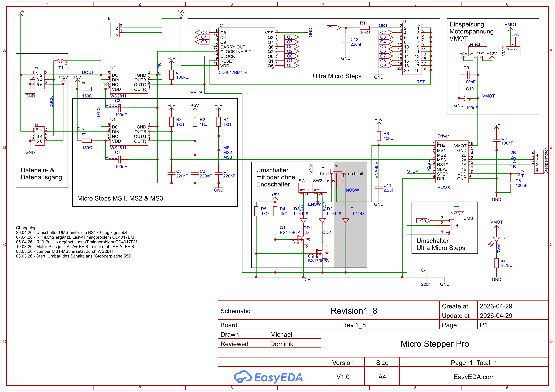Viewport: 555px width, 392px height.
Task: Click the U2 WS2811 chip body
Action: tap(129, 82)
